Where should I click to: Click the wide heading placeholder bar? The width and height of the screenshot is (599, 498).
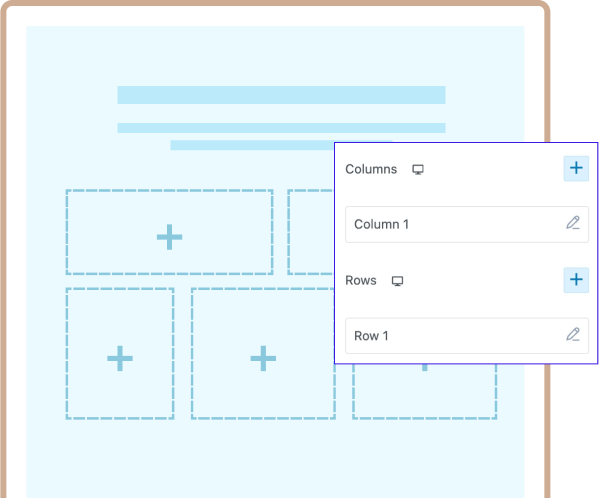point(281,95)
